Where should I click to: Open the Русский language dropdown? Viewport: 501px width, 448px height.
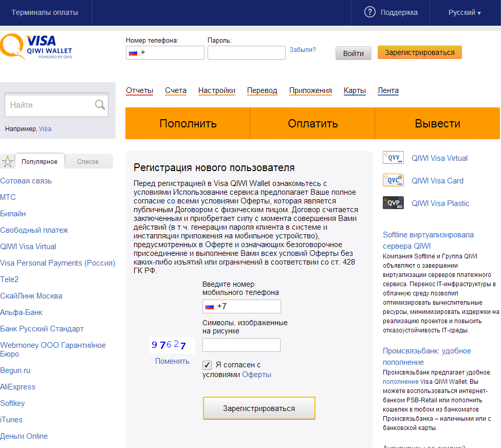coord(465,12)
